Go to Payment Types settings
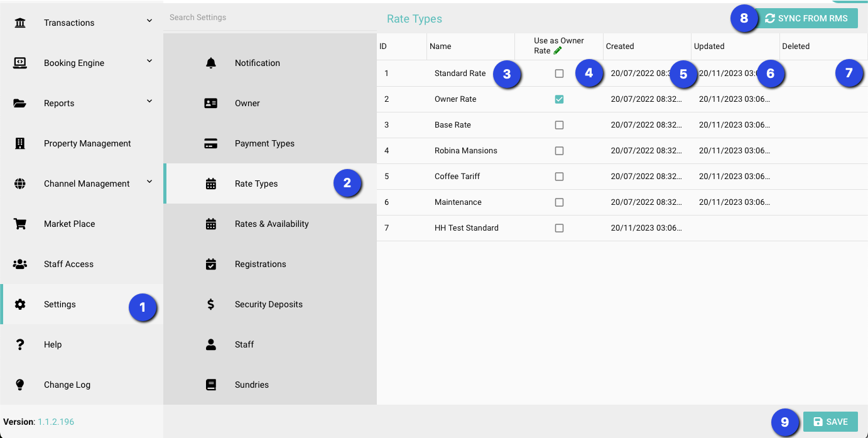This screenshot has width=868, height=438. coord(264,143)
